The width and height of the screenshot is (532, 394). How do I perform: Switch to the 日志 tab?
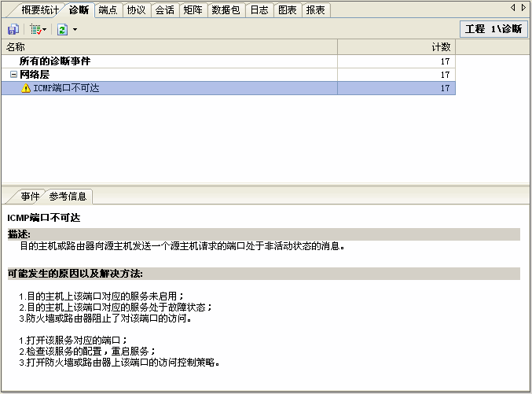(259, 10)
